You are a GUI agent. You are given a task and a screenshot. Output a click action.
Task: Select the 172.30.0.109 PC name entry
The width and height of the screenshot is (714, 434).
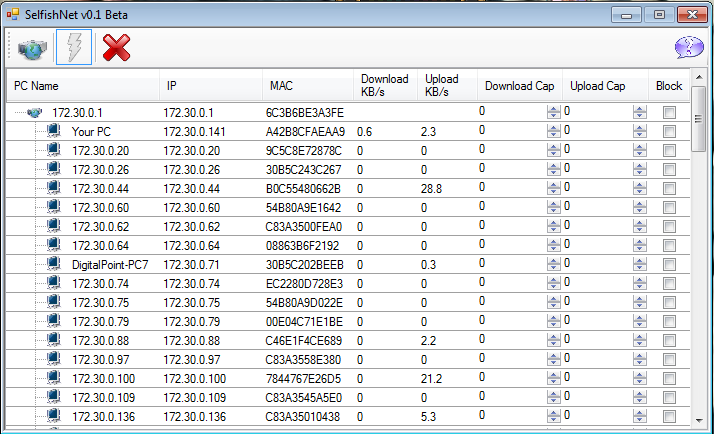(x=103, y=398)
